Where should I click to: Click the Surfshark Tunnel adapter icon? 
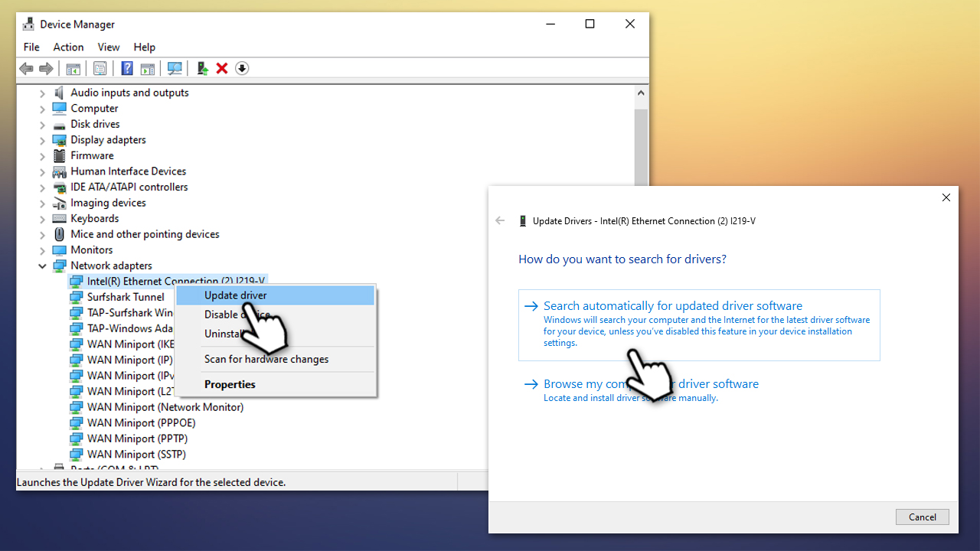[76, 297]
